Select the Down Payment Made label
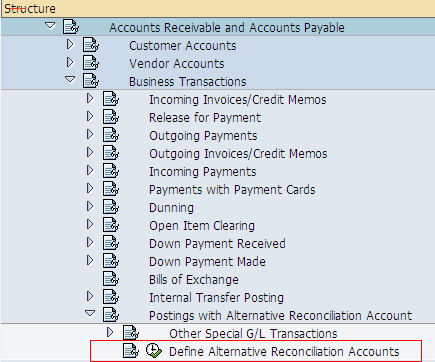 tap(207, 261)
